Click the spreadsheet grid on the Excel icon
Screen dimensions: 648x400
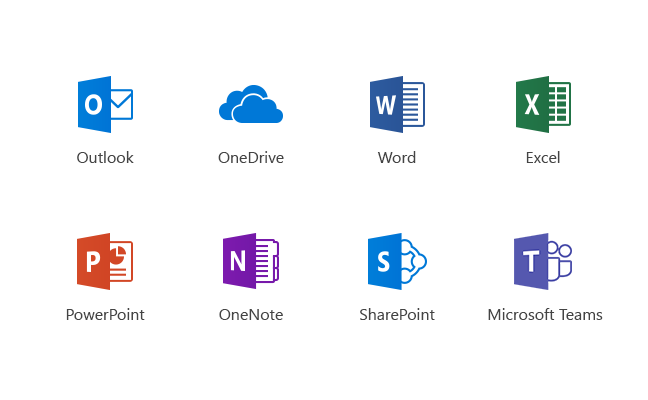[560, 104]
